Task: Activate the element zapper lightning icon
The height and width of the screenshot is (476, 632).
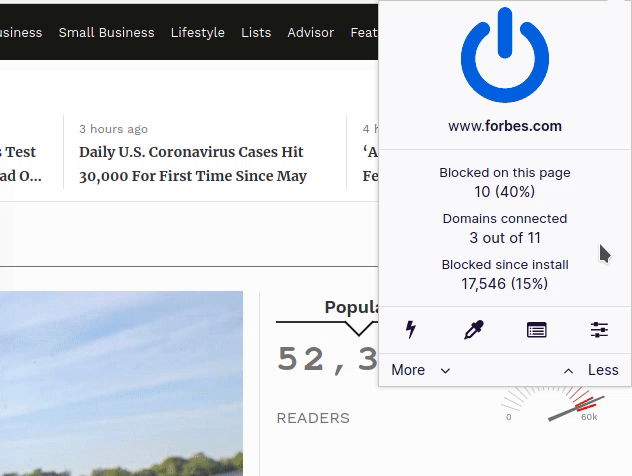Action: [411, 329]
